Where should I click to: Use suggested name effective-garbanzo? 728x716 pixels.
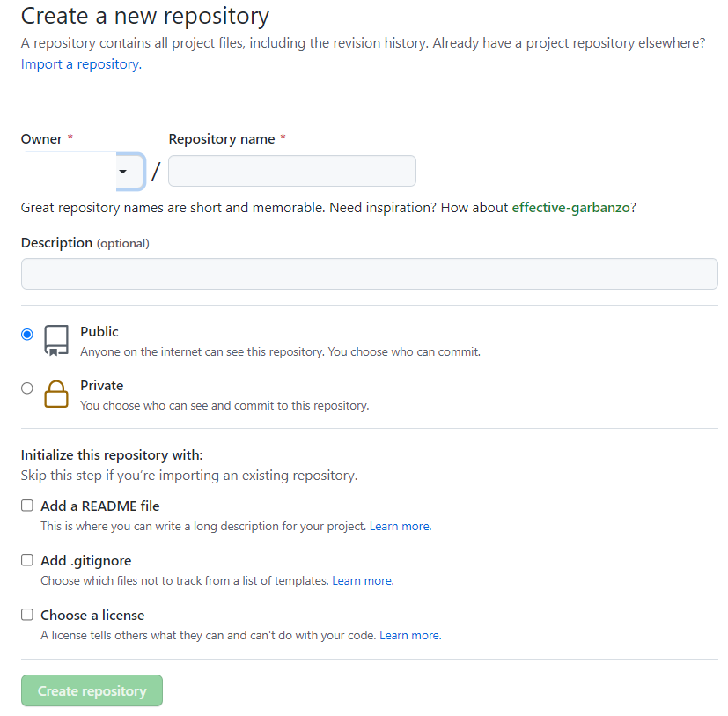[x=570, y=207]
